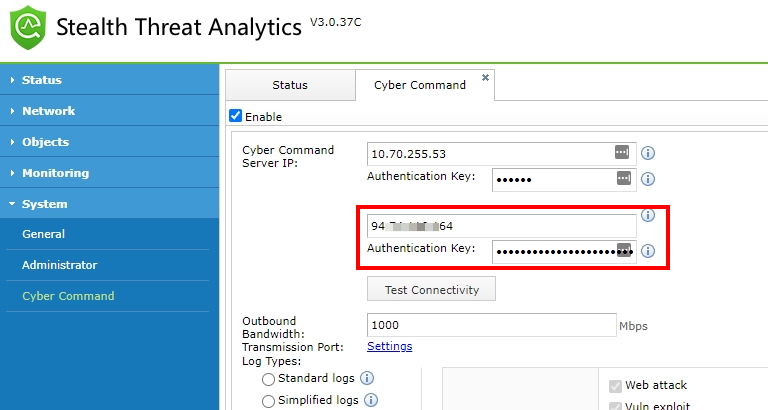Collapse the System sidebar section
The image size is (768, 410).
pyautogui.click(x=109, y=204)
